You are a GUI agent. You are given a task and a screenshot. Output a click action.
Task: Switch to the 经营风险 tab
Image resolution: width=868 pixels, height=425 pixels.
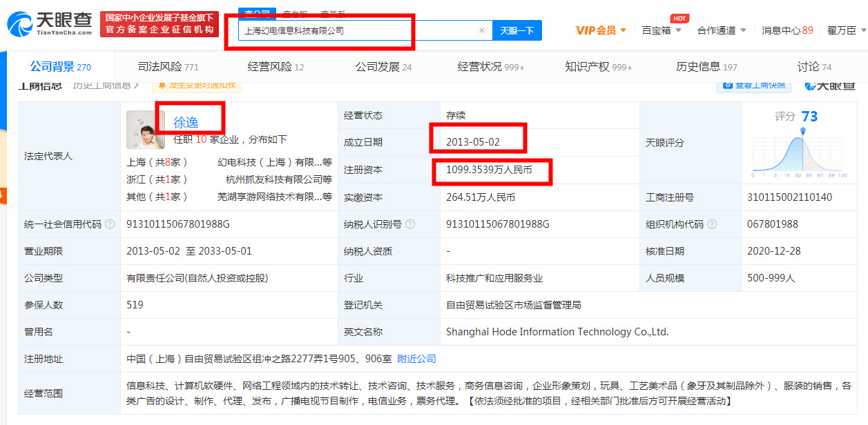click(x=276, y=67)
